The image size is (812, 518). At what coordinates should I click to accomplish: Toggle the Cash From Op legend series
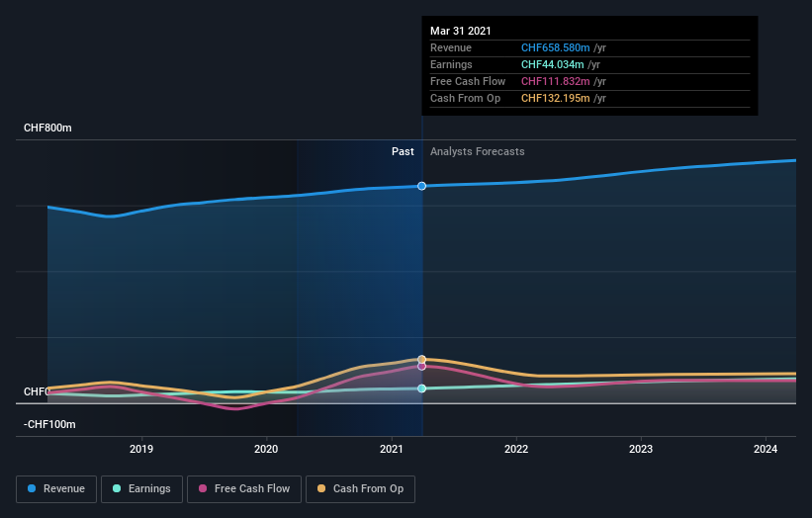pyautogui.click(x=360, y=489)
